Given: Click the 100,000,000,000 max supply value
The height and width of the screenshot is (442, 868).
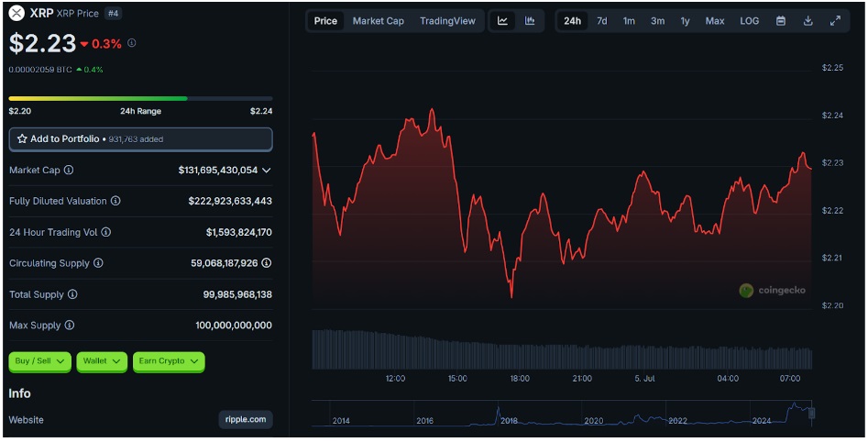Looking at the screenshot, I should click(x=234, y=326).
